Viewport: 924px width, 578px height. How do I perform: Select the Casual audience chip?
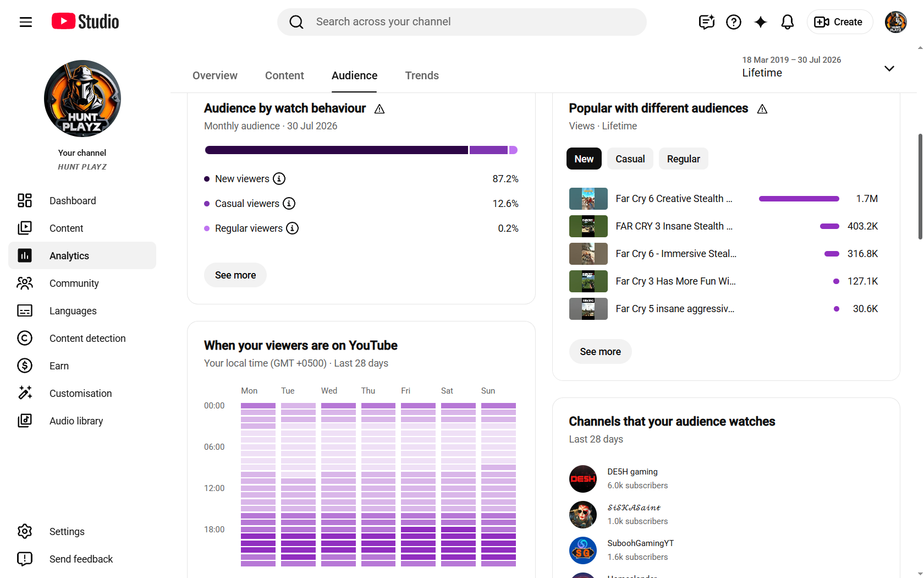(630, 159)
